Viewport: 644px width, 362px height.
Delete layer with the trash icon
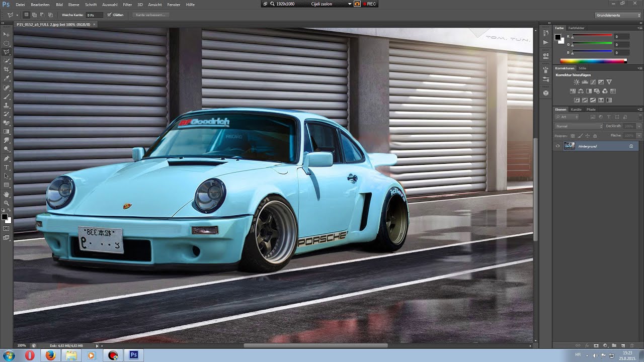pos(632,345)
